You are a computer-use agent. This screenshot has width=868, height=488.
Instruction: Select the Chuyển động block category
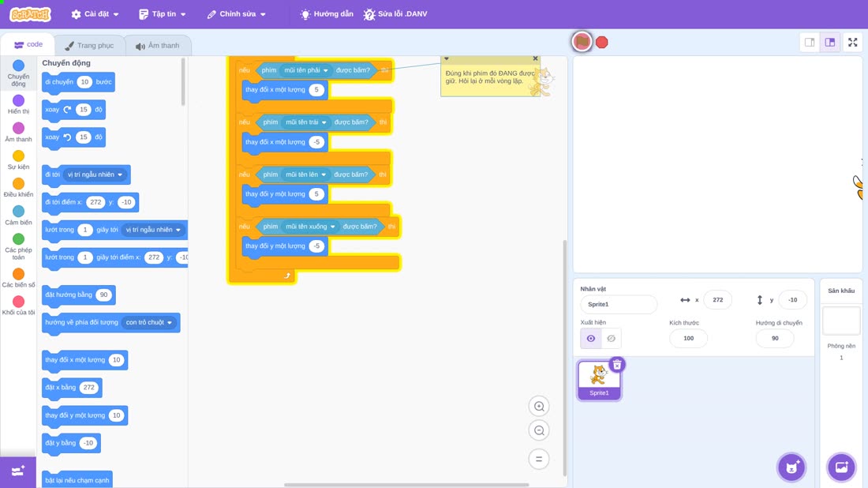coord(18,73)
